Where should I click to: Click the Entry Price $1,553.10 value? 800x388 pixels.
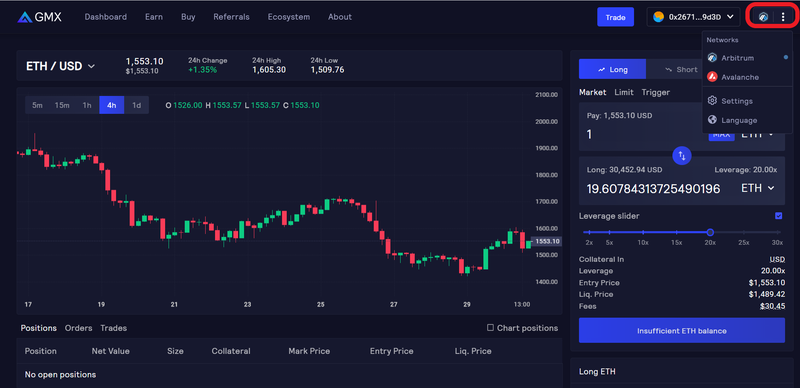point(767,283)
